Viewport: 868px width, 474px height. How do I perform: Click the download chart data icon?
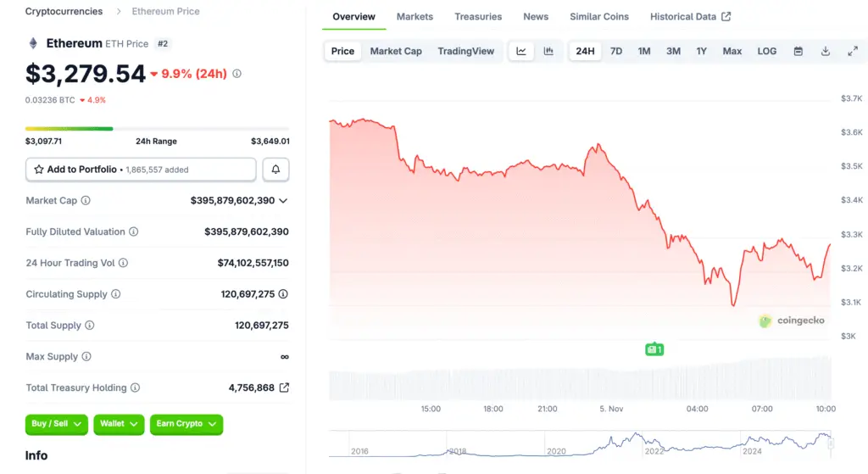pyautogui.click(x=825, y=51)
